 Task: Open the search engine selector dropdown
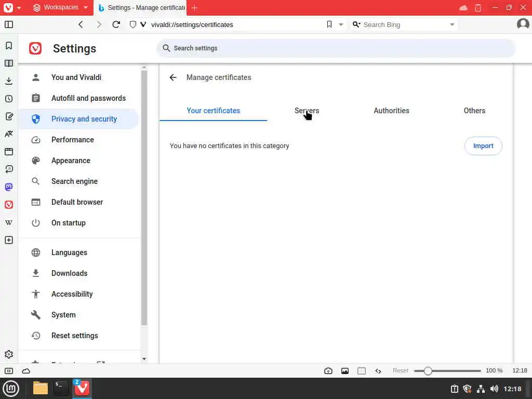click(356, 24)
